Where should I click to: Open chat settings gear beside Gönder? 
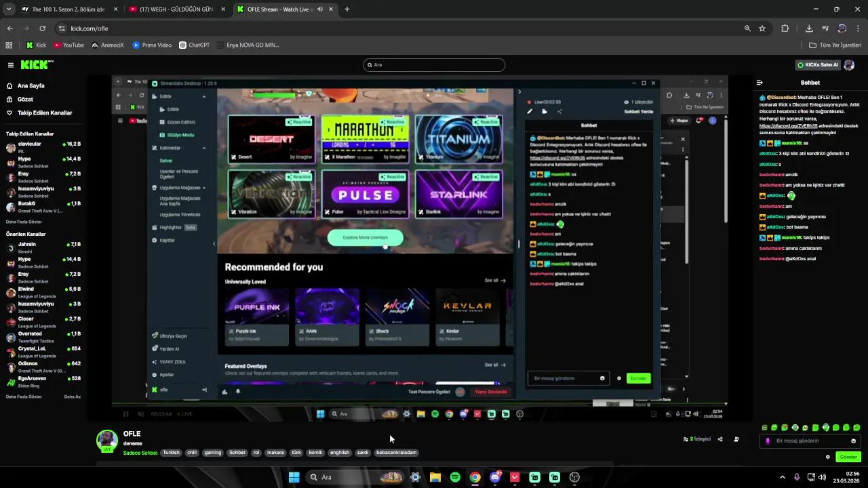pyautogui.click(x=827, y=457)
